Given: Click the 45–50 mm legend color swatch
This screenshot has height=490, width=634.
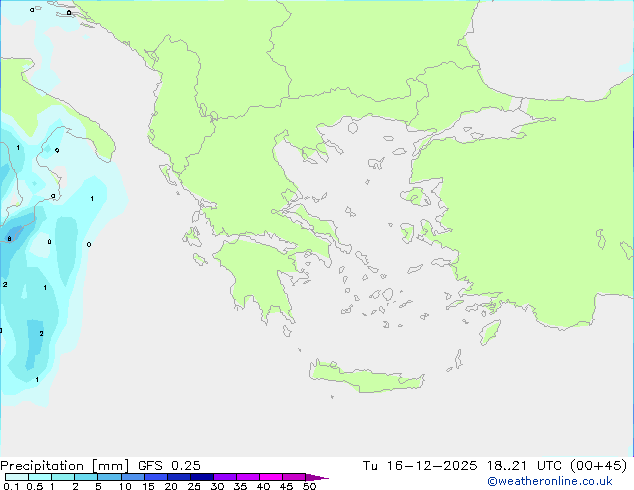Looking at the screenshot, I should pos(294,477).
